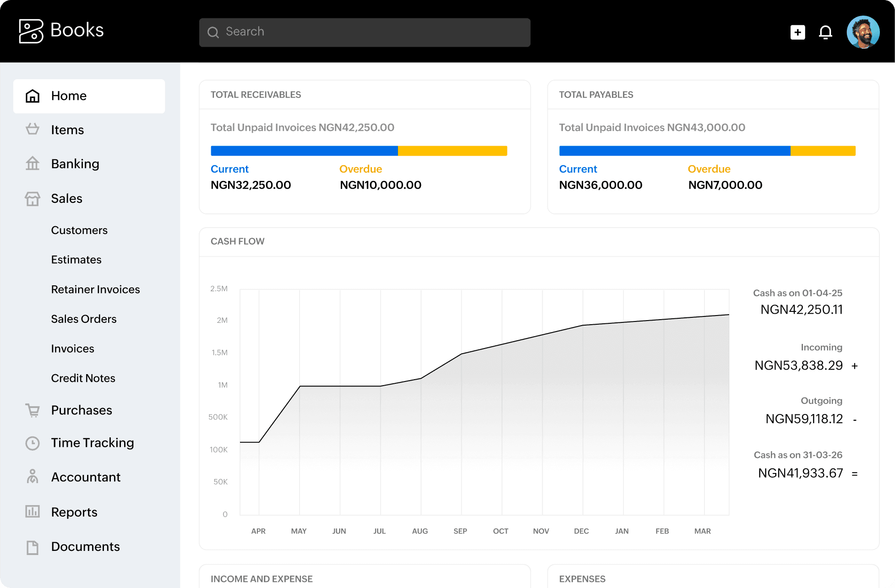
Task: Click the Accountant person icon
Action: coord(33,477)
